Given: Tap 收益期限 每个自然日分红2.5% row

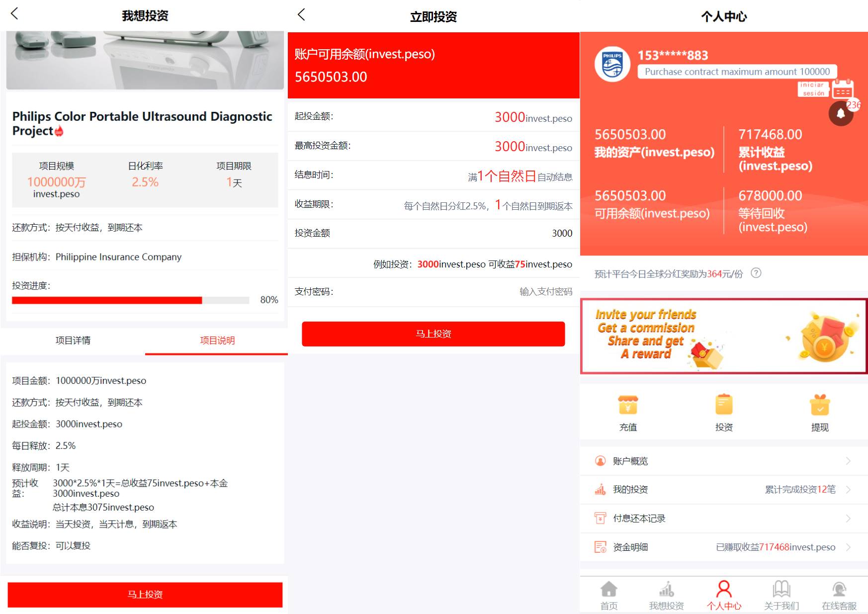Looking at the screenshot, I should 434,204.
